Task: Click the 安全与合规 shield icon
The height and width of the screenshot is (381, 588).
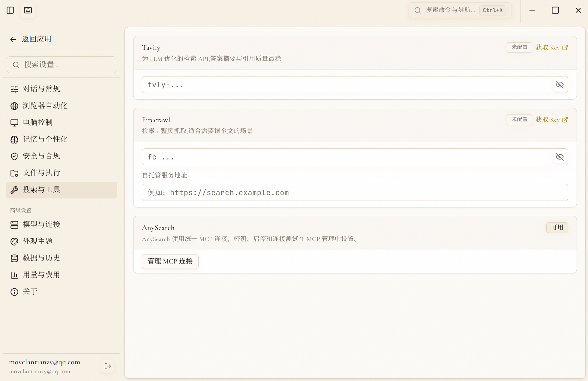Action: [14, 156]
